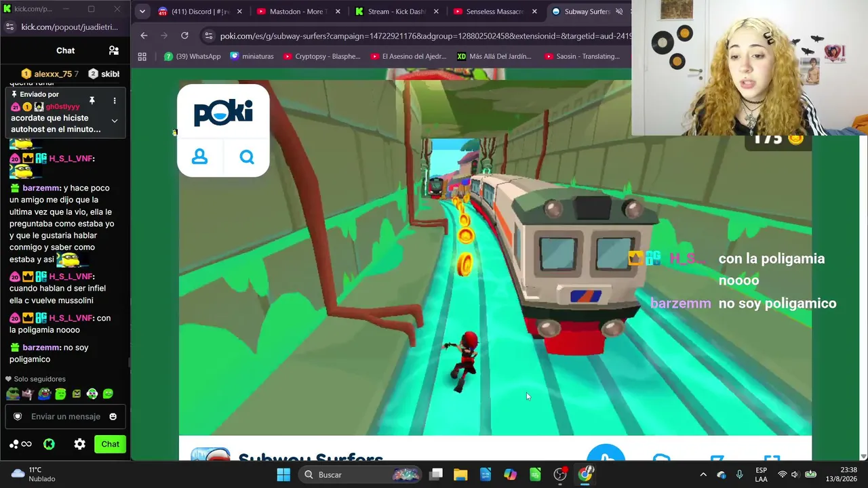868x488 pixels.
Task: Open Chrome apps grid shortcut
Action: [142, 56]
